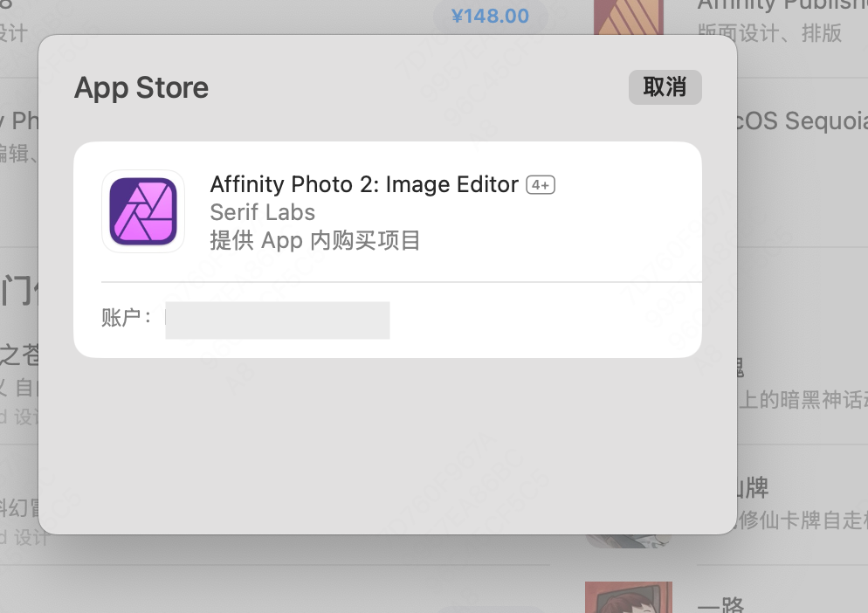Open the Affinity Publisher icon in the background window
This screenshot has height=613, width=868.
629,17
